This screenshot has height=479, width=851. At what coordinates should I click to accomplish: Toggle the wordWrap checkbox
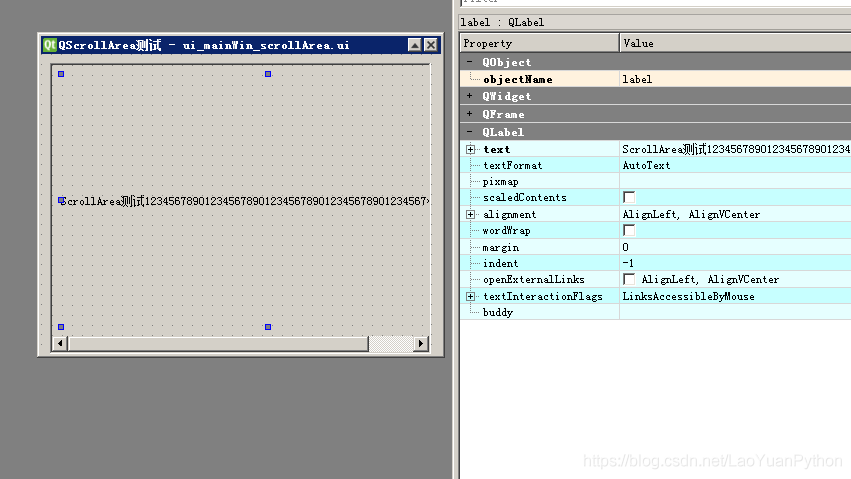tap(629, 231)
